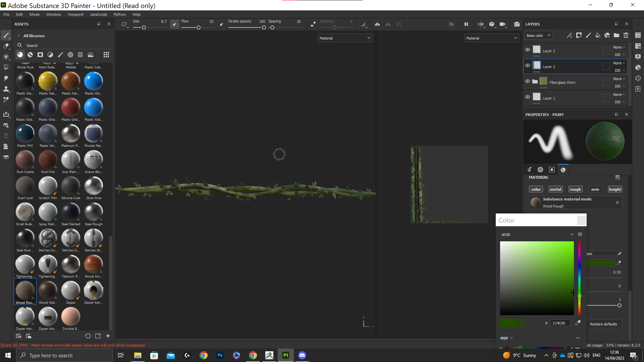Hide Layer 3 with eye icon
Screen dimensions: 644x362
pyautogui.click(x=528, y=65)
